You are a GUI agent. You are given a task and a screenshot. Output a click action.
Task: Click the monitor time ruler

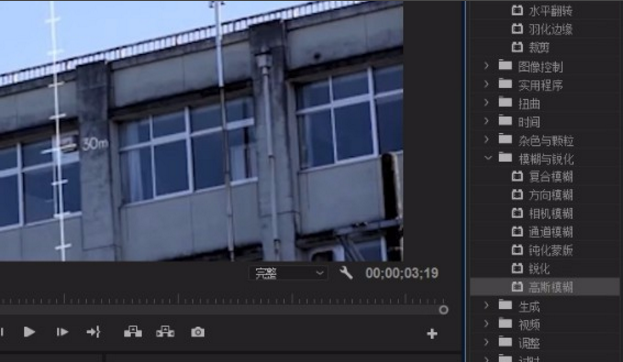click(x=222, y=299)
